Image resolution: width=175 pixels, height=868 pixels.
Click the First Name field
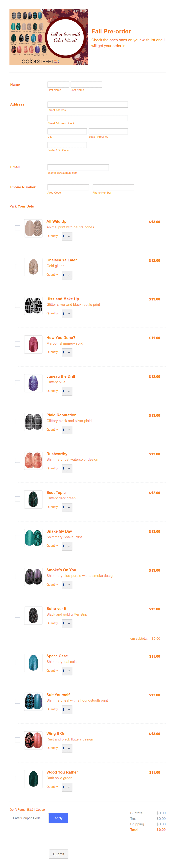(58, 85)
